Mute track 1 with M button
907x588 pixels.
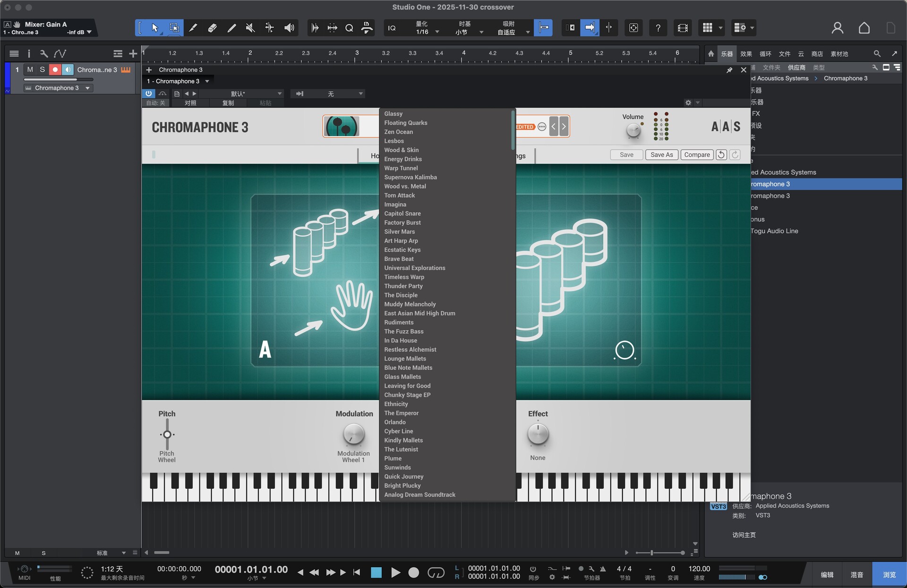[x=30, y=69]
